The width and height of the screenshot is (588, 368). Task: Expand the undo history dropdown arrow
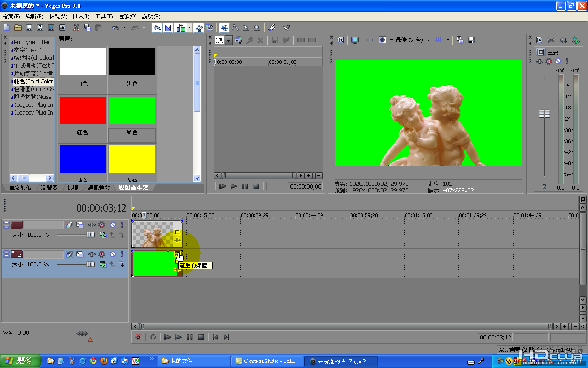(124, 28)
